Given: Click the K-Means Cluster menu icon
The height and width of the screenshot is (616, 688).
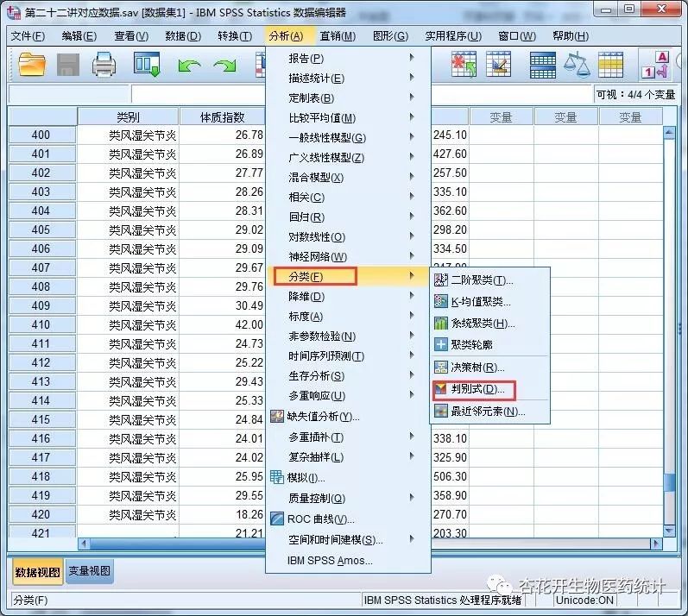Looking at the screenshot, I should 441,301.
